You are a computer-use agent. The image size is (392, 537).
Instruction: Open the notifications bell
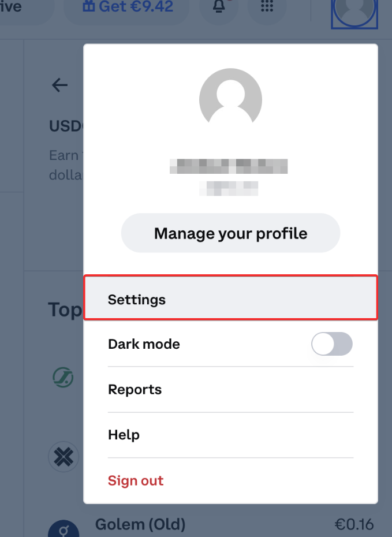tap(219, 7)
